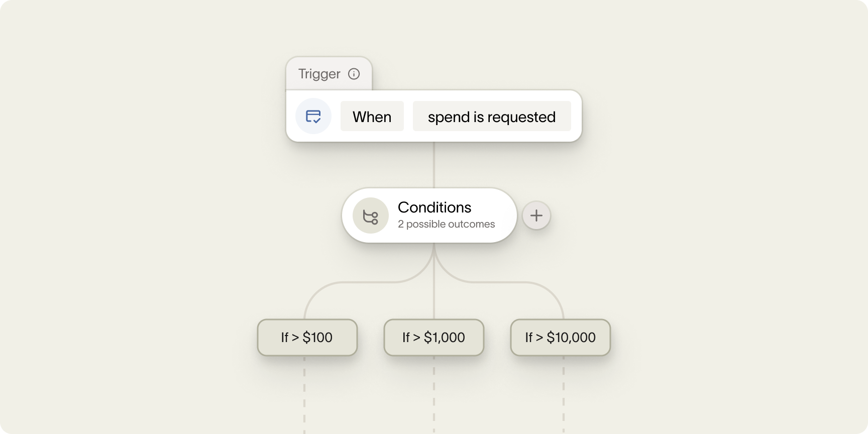This screenshot has height=434, width=868.
Task: Add a step with the plus button
Action: (x=536, y=215)
